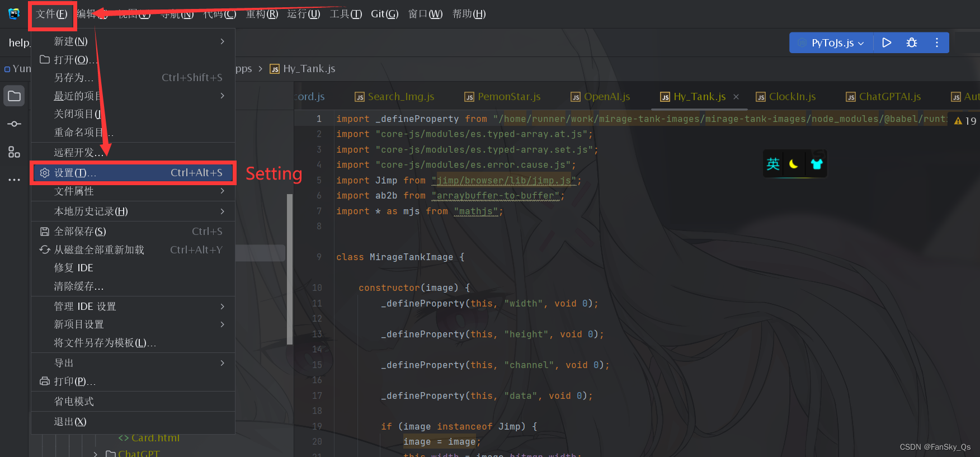Select 修复 IDE entry

[x=133, y=268]
